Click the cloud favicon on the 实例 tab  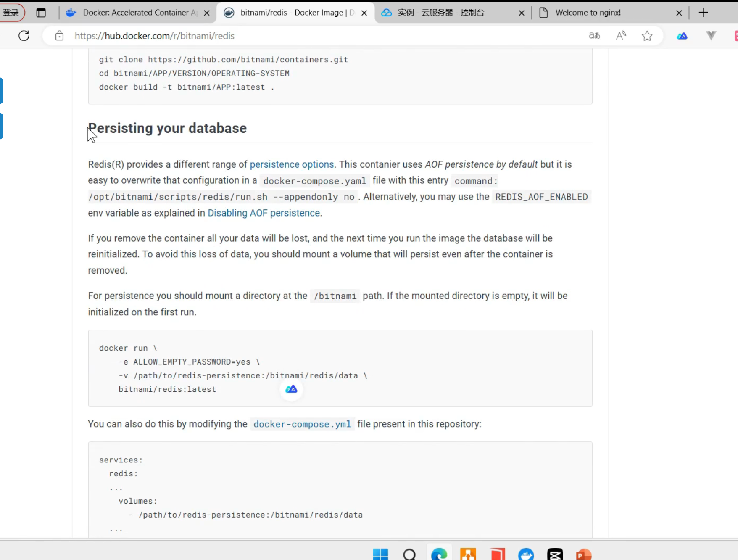tap(387, 13)
